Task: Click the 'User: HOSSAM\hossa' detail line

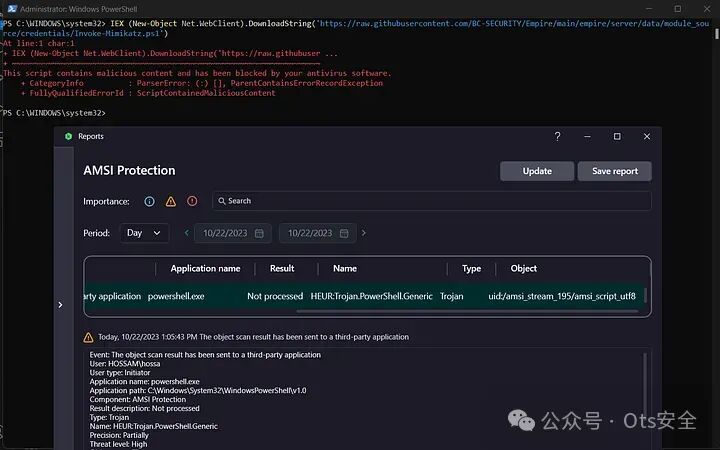Action: click(x=125, y=364)
